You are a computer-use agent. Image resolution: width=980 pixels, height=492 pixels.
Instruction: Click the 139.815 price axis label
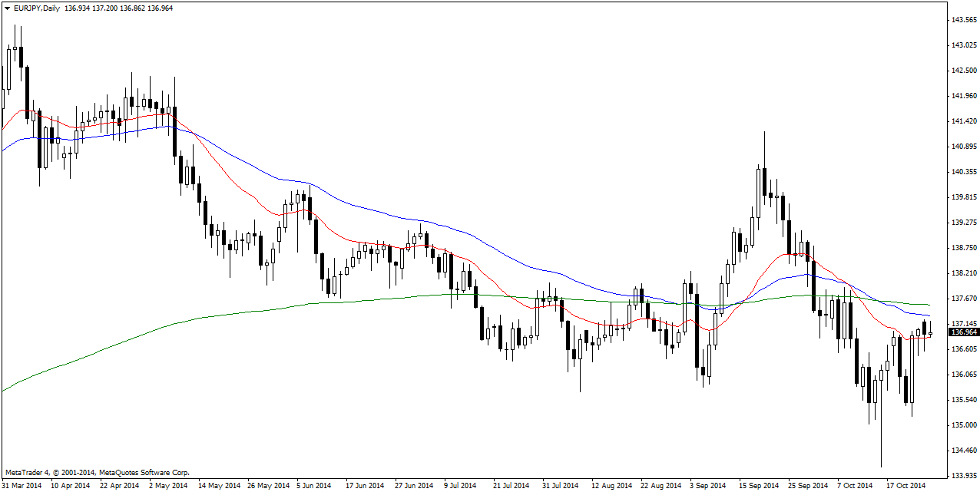tap(963, 197)
